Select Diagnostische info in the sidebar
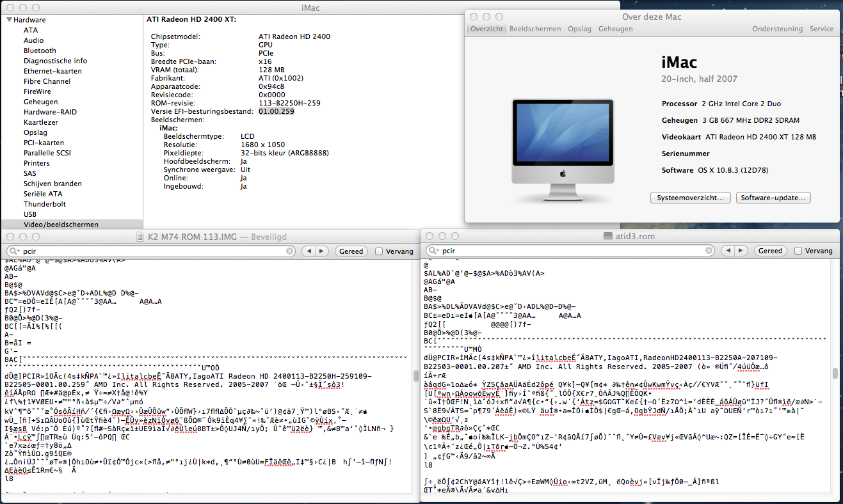 55,61
